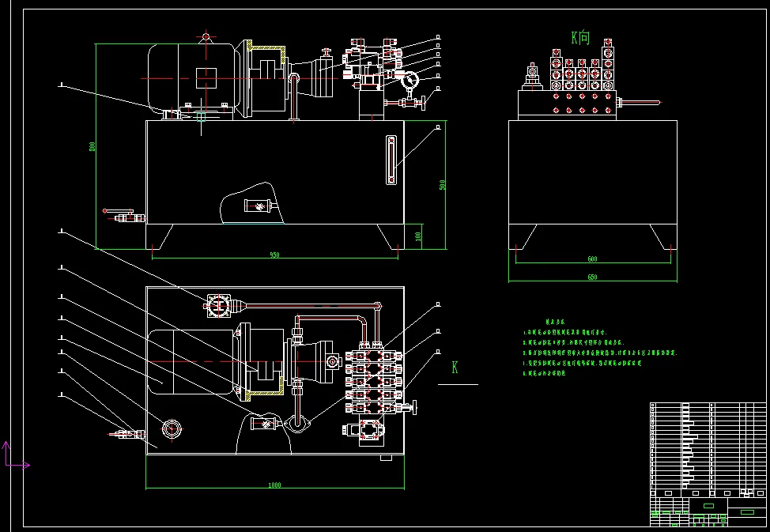Click the green technical requirements heading
This screenshot has height=532, width=770.
pyautogui.click(x=555, y=322)
